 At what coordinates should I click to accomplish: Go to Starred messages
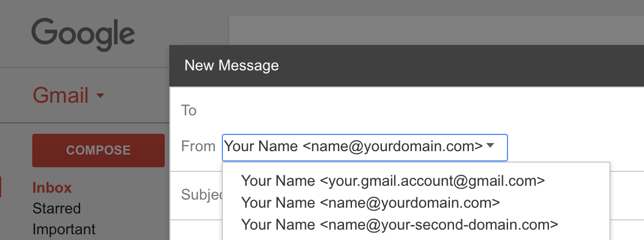[x=56, y=208]
